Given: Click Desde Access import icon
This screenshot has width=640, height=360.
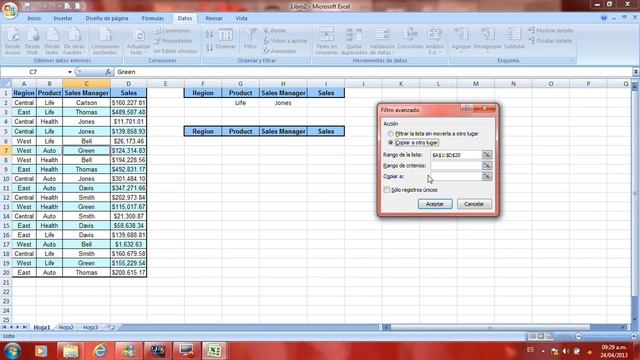Looking at the screenshot, I should (x=13, y=41).
